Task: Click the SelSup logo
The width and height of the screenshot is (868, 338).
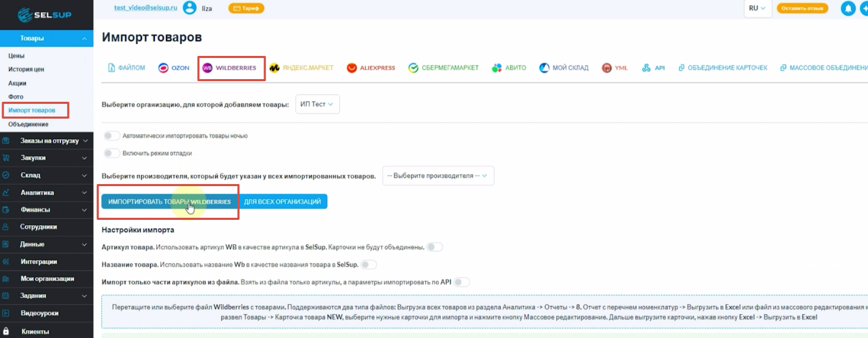Action: point(44,15)
